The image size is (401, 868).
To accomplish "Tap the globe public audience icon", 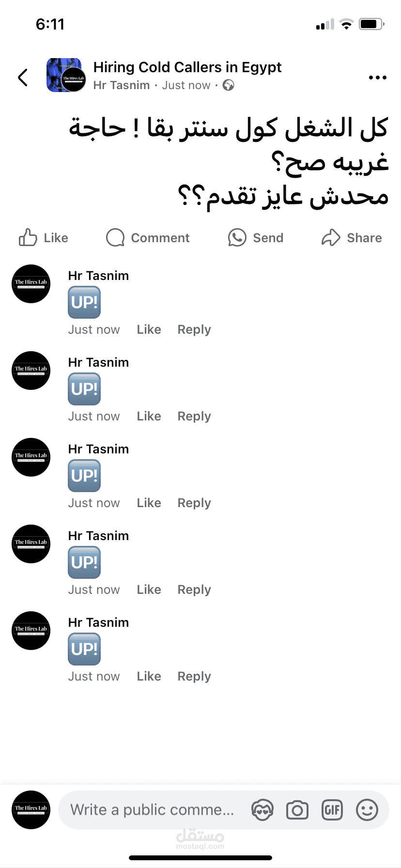I will pyautogui.click(x=228, y=86).
